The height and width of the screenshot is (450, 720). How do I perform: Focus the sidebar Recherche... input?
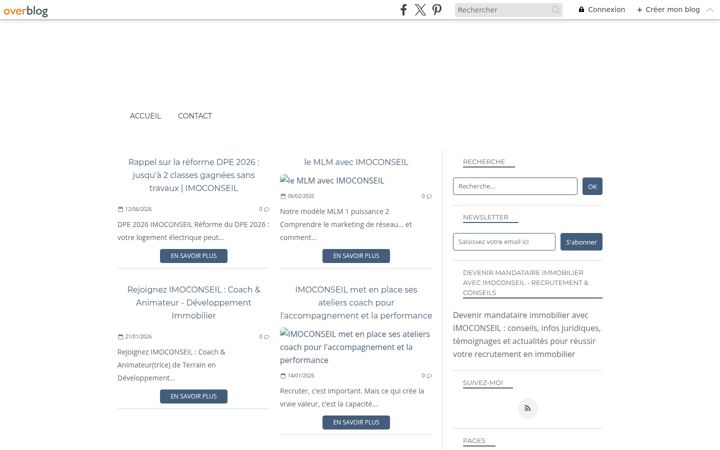[x=515, y=186]
